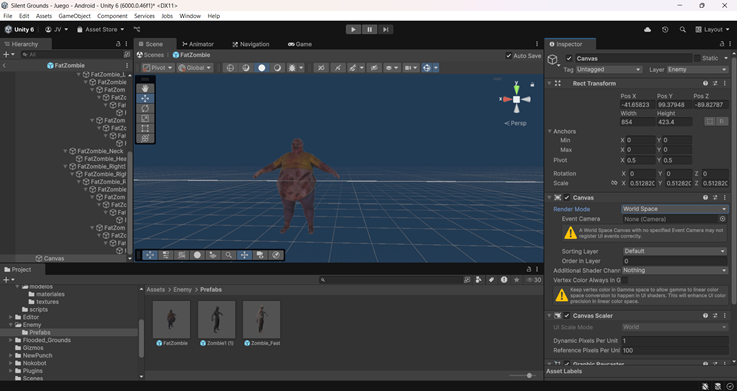Viewport: 737px width, 391px height.
Task: Disable the Canvas Scaler component checkbox
Action: tap(567, 315)
